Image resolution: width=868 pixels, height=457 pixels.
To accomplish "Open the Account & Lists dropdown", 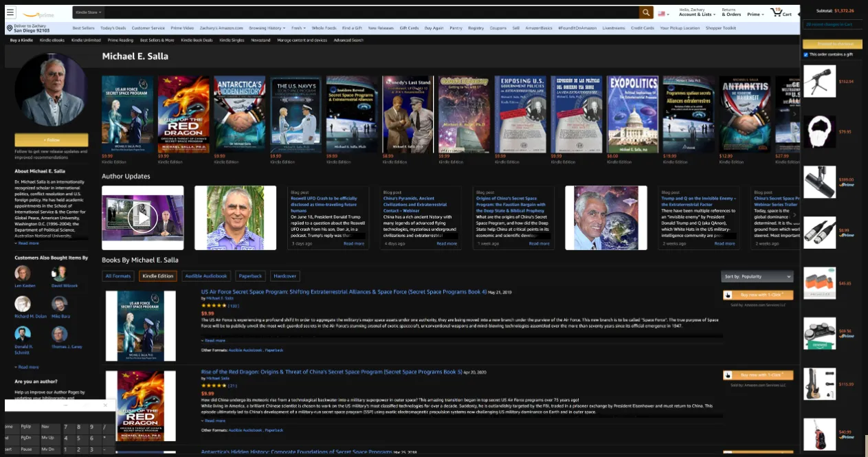I will coord(697,12).
